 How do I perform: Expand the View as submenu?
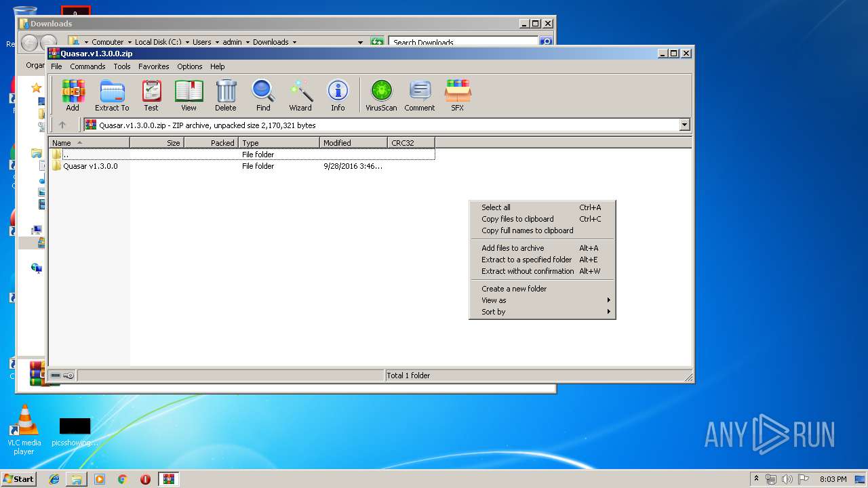point(542,300)
